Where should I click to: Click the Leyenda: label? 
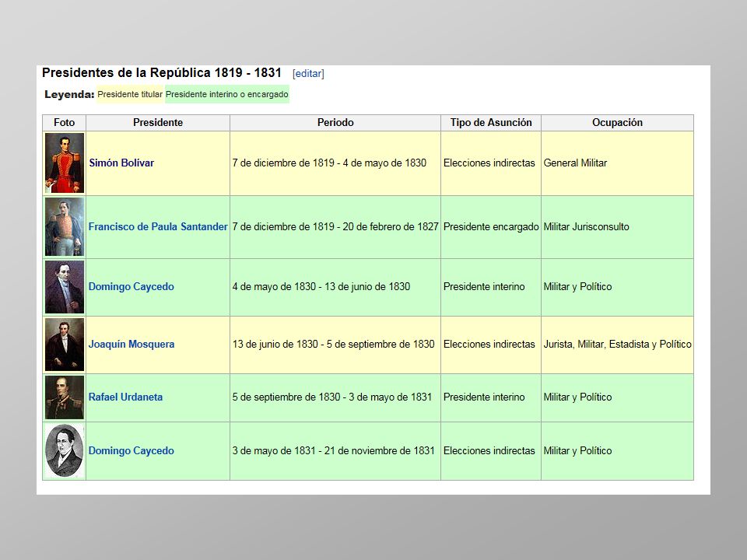coord(69,94)
